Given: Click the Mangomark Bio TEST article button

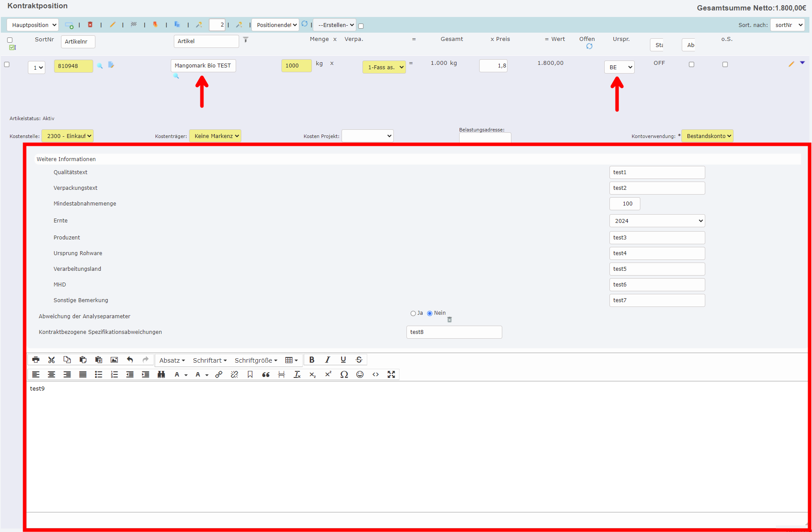Looking at the screenshot, I should click(203, 66).
